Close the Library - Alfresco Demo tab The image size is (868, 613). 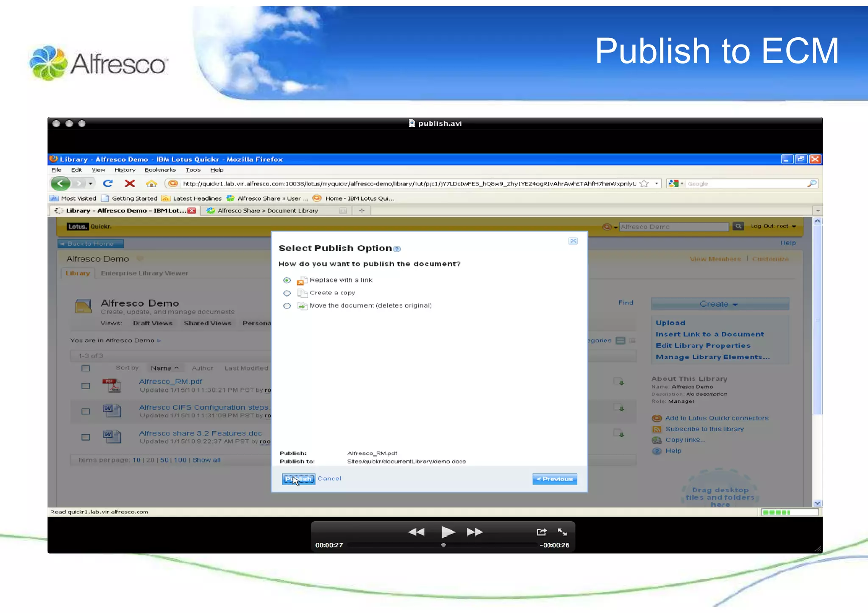click(x=192, y=211)
